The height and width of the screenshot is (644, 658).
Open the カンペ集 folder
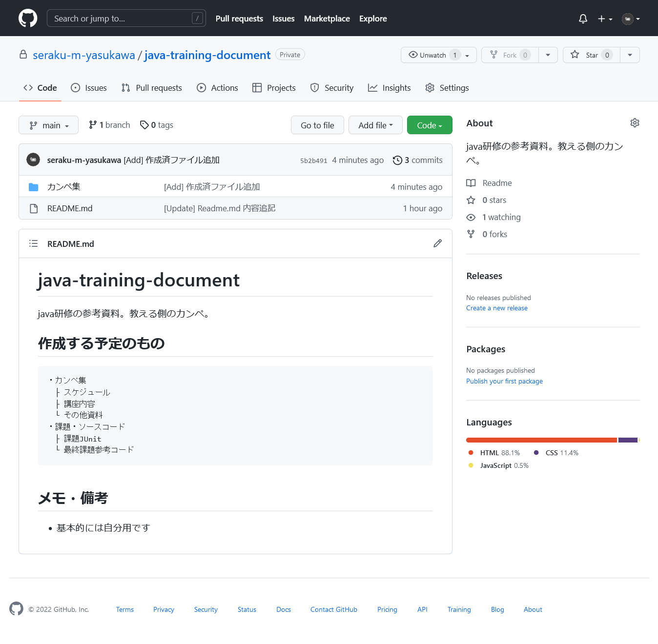coord(64,186)
